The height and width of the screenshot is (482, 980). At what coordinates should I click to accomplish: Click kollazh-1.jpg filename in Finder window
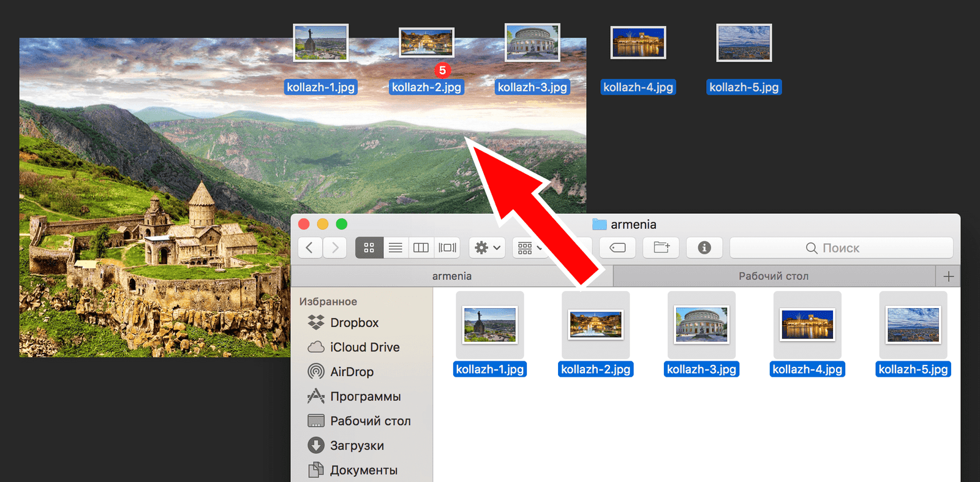pos(490,369)
